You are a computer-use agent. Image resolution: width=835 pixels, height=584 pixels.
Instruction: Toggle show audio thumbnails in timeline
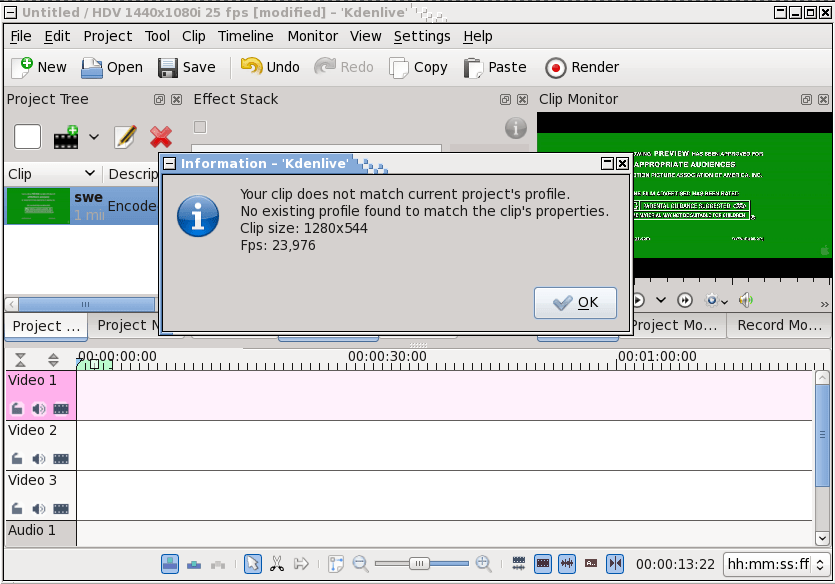[x=567, y=563]
